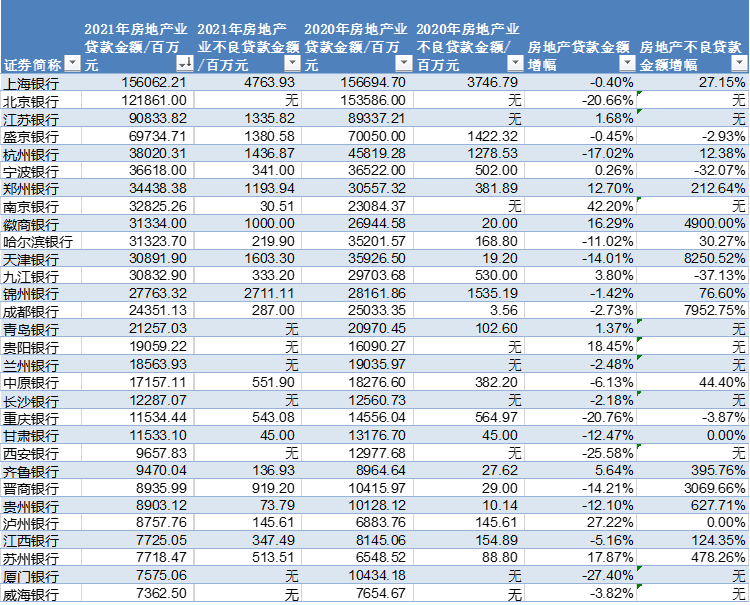The width and height of the screenshot is (750, 605).
Task: Click the 2711.11 cell for 锦州银行
Action: click(x=248, y=293)
